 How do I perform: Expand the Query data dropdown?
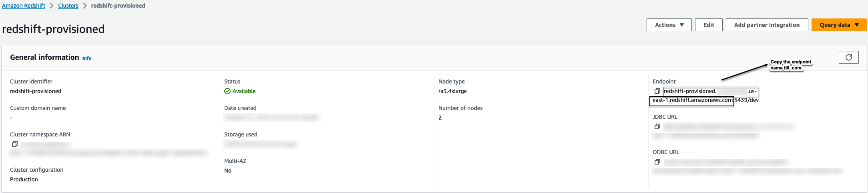(839, 25)
